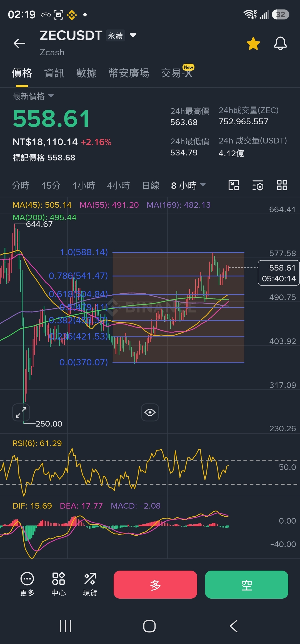Select the 1小時 chart interval

[x=84, y=185]
